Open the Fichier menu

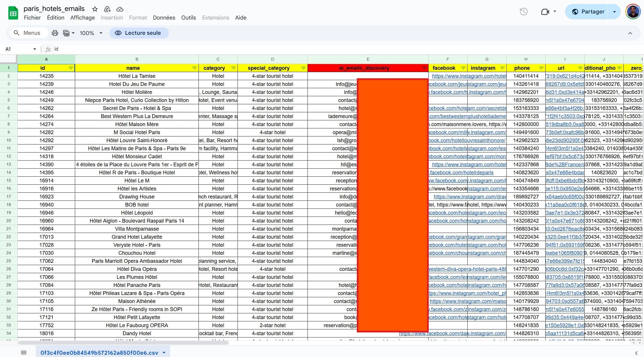click(x=32, y=18)
